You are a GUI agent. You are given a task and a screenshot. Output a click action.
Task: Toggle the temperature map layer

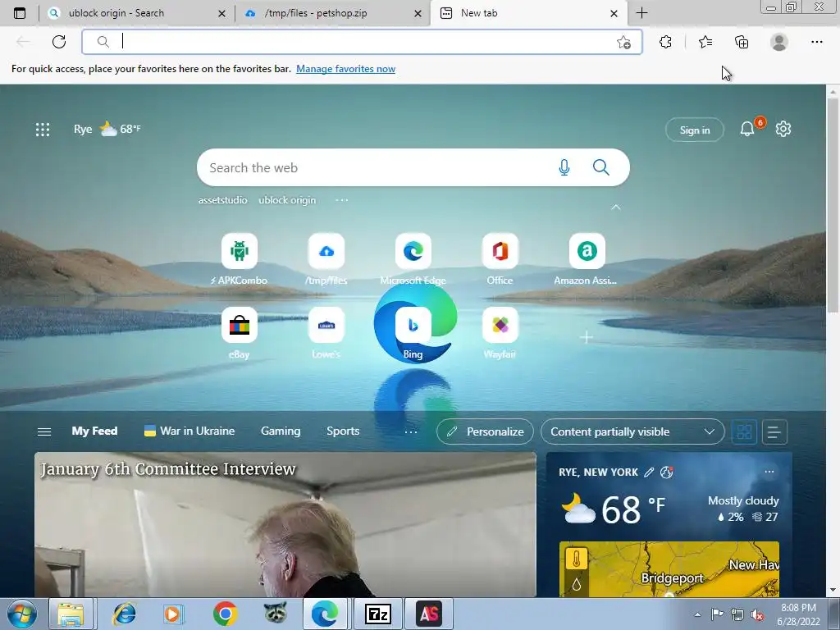[x=577, y=559]
